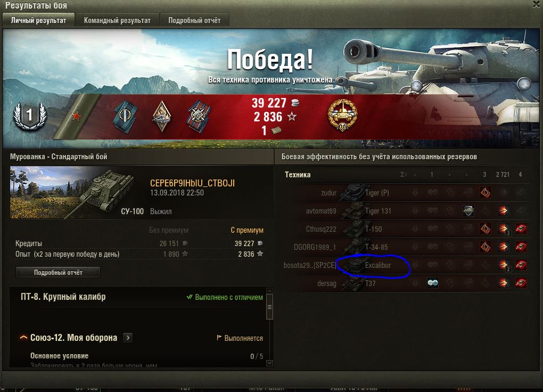543x392 pixels.
Task: Click the sword medal in red banner
Action: coord(125,116)
